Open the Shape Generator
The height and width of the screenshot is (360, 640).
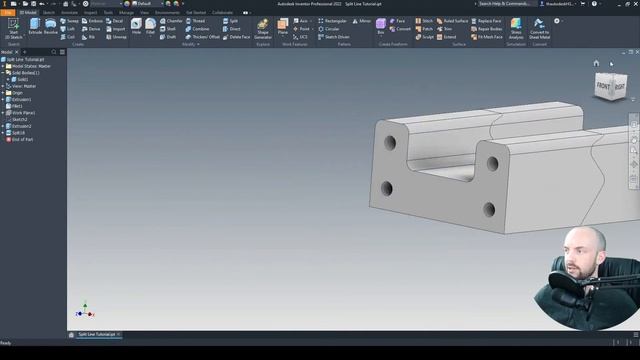coord(263,29)
